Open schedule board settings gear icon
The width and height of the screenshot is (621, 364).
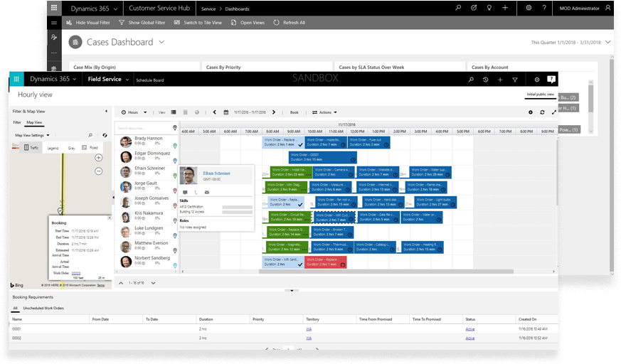pyautogui.click(x=531, y=112)
